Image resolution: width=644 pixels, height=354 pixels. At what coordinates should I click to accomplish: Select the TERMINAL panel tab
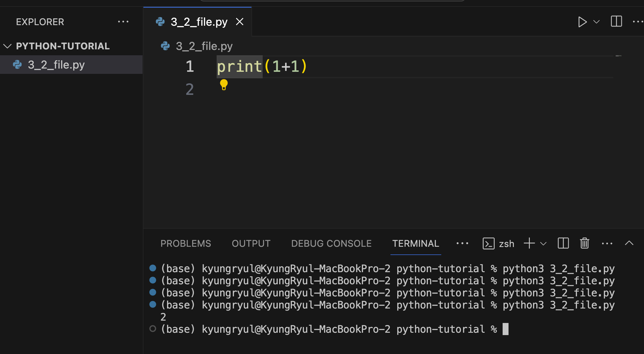416,243
